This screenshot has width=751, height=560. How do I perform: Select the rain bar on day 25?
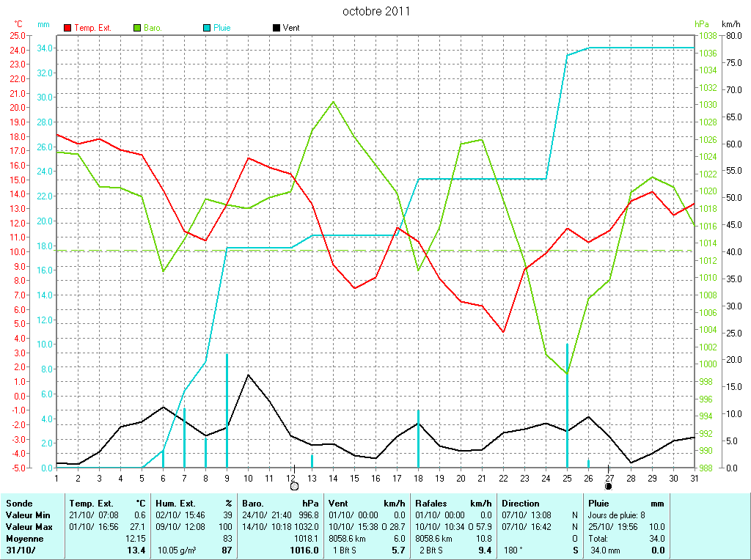pyautogui.click(x=567, y=405)
